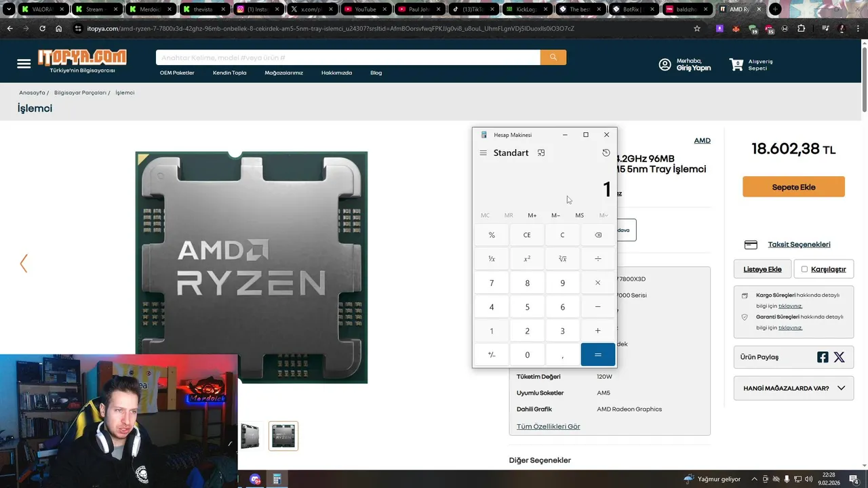Click volume icon in system tray
This screenshot has width=868, height=488.
tap(809, 479)
